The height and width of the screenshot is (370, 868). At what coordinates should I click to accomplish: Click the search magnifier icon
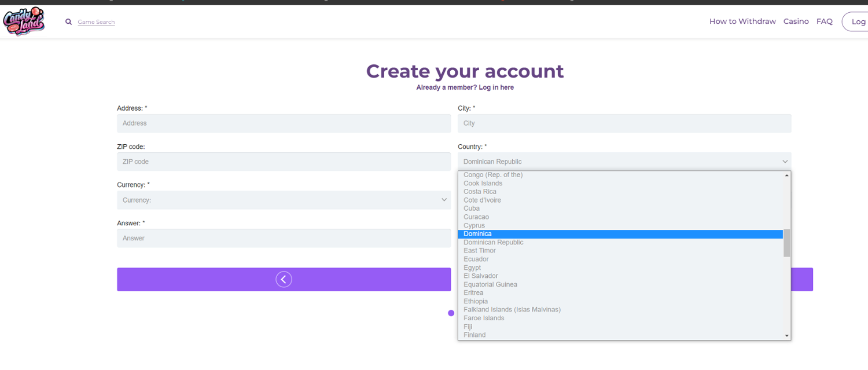68,22
